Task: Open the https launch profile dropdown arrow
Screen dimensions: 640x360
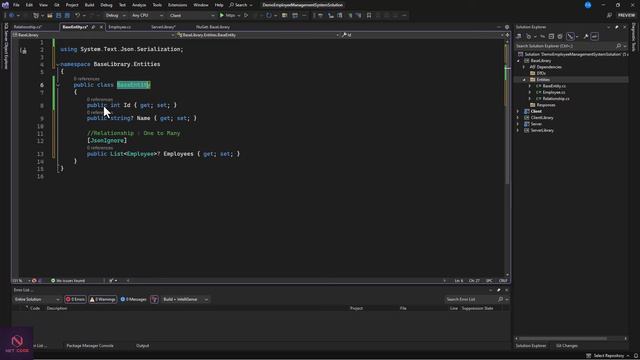Action: coord(239,16)
